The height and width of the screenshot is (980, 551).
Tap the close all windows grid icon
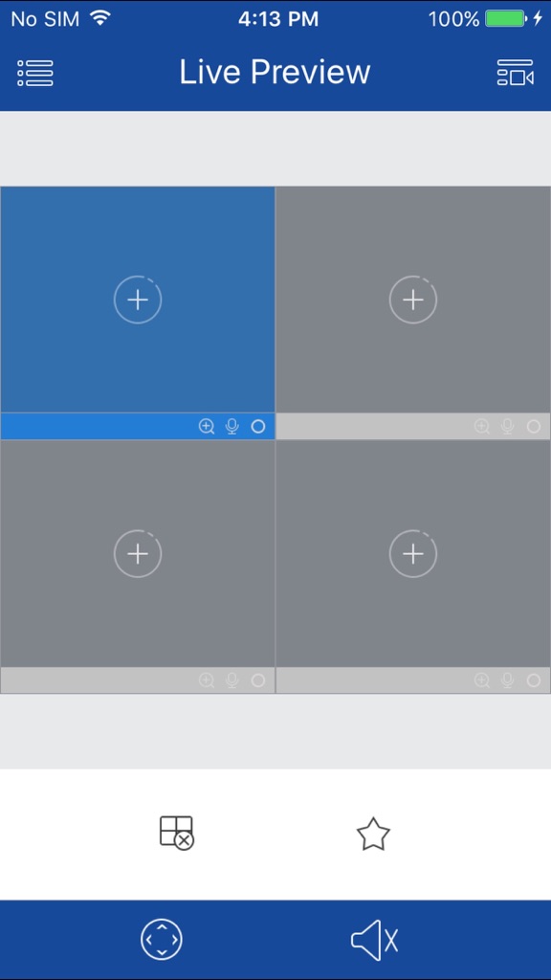point(177,834)
